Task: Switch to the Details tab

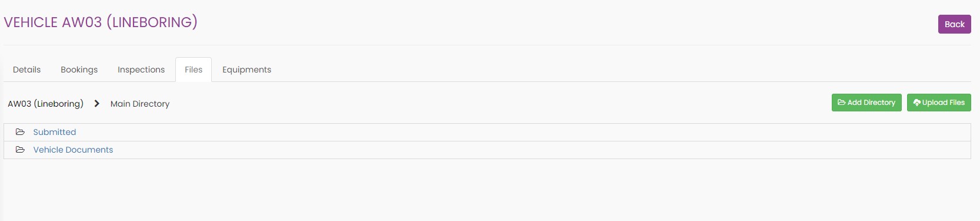Action: coord(27,70)
